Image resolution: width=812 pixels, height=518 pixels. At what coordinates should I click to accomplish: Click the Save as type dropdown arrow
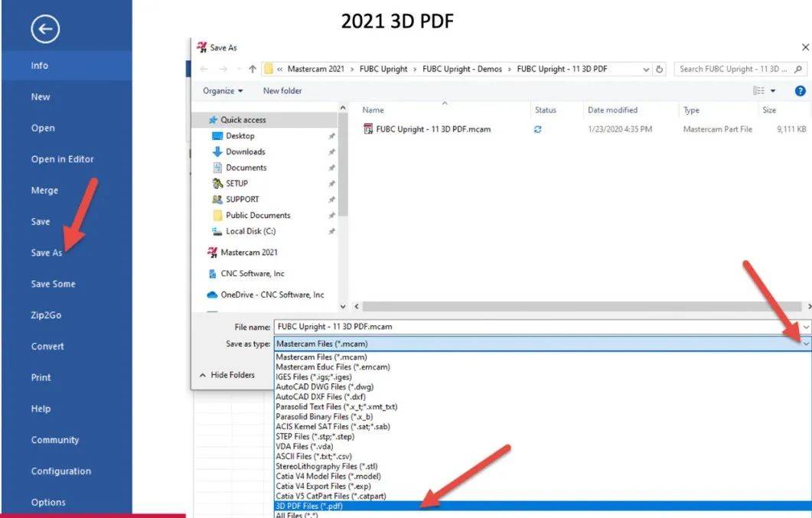click(806, 344)
